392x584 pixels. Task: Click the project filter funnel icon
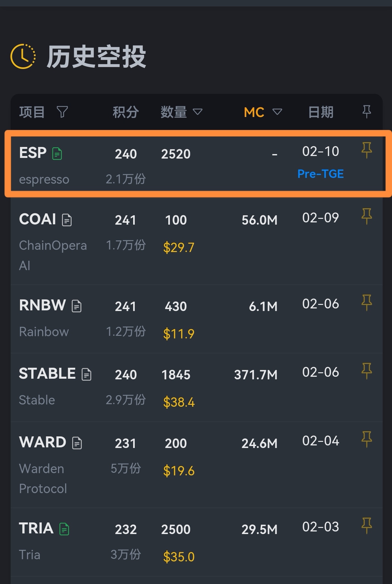click(62, 112)
